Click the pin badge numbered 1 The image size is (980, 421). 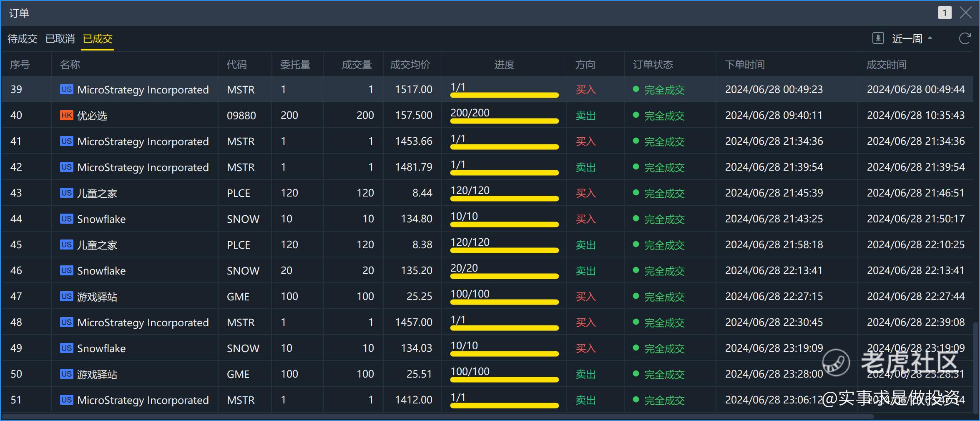(x=945, y=13)
